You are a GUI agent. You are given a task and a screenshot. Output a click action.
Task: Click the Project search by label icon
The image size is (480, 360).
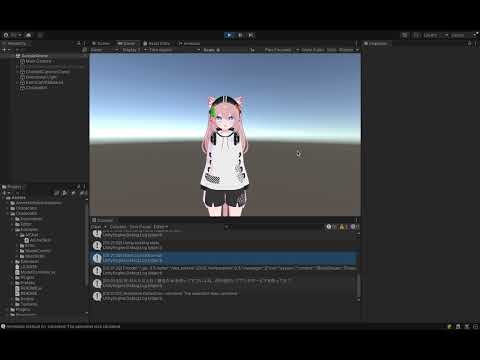point(65,193)
